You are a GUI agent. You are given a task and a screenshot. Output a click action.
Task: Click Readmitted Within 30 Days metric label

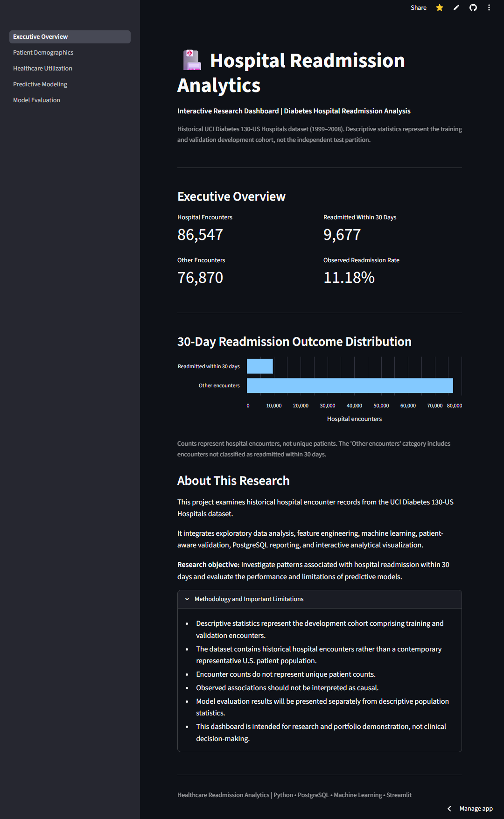pos(360,217)
